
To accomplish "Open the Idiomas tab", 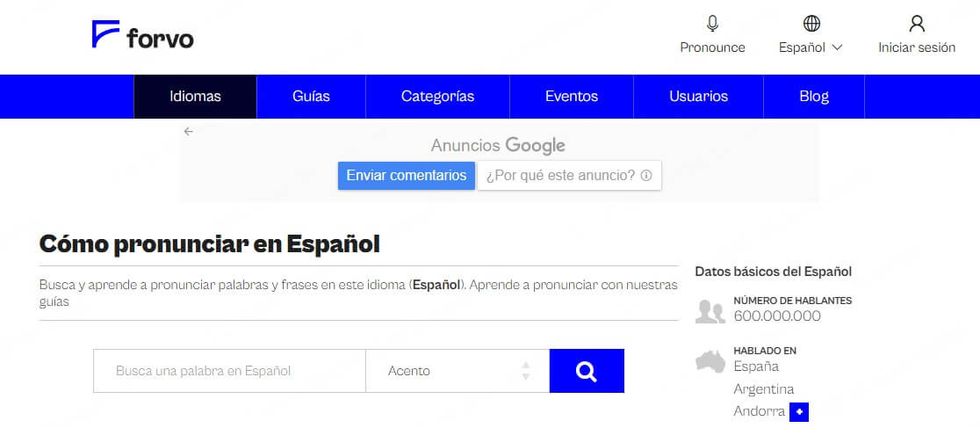I will [x=195, y=97].
